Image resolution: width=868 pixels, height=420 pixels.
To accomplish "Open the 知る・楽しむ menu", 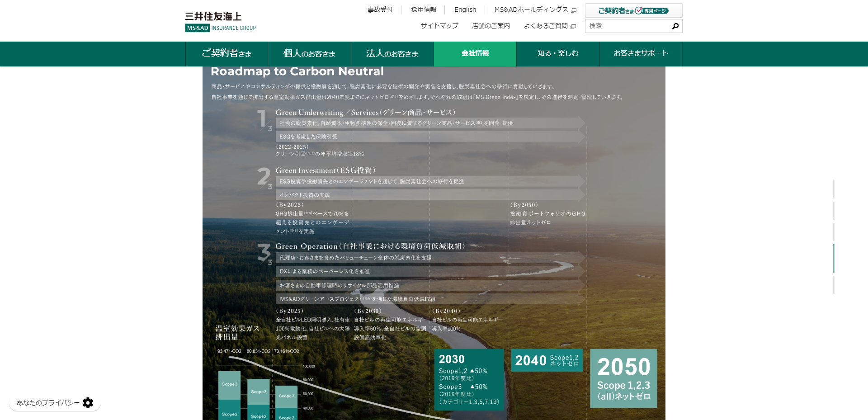I will (558, 54).
